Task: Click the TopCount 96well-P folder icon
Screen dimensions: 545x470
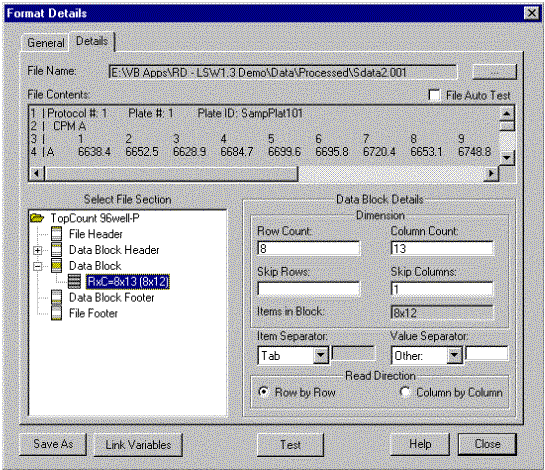Action: tap(37, 218)
